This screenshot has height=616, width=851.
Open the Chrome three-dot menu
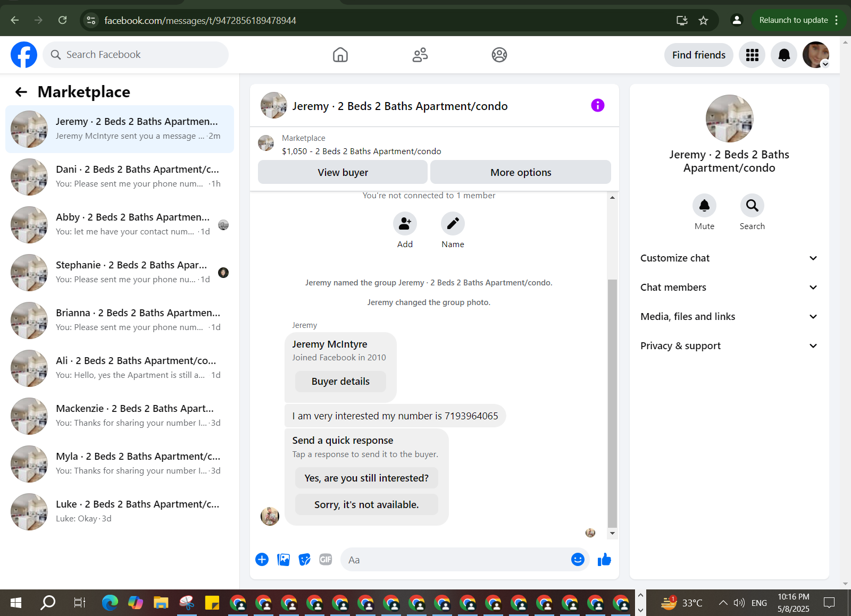pos(837,20)
